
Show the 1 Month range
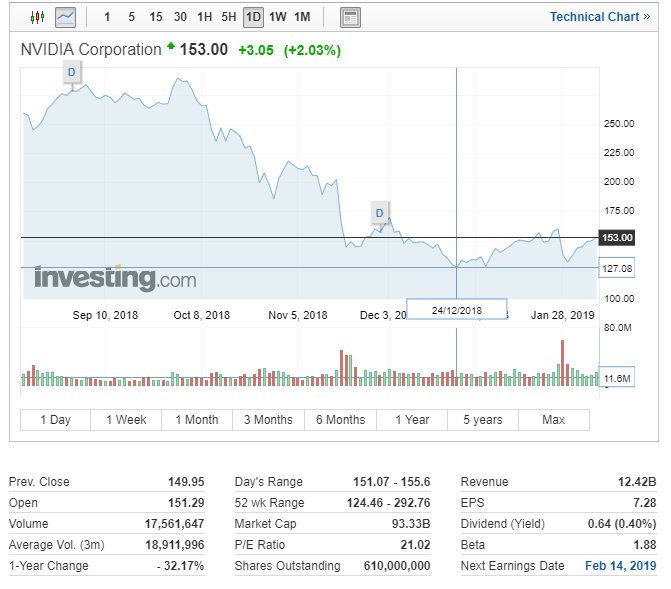(x=197, y=420)
